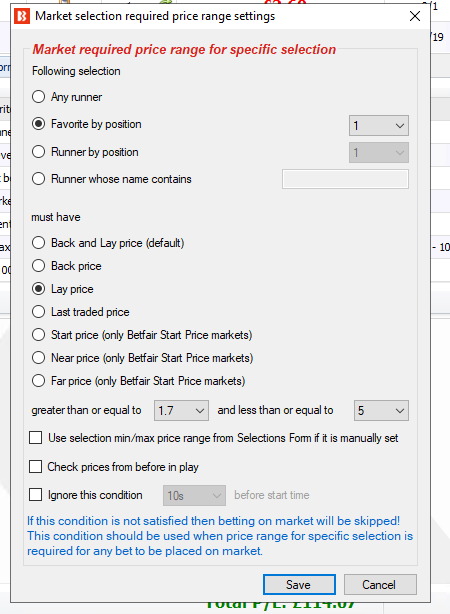The image size is (450, 614).
Task: Click the red B application icon in title bar
Action: coord(22,16)
